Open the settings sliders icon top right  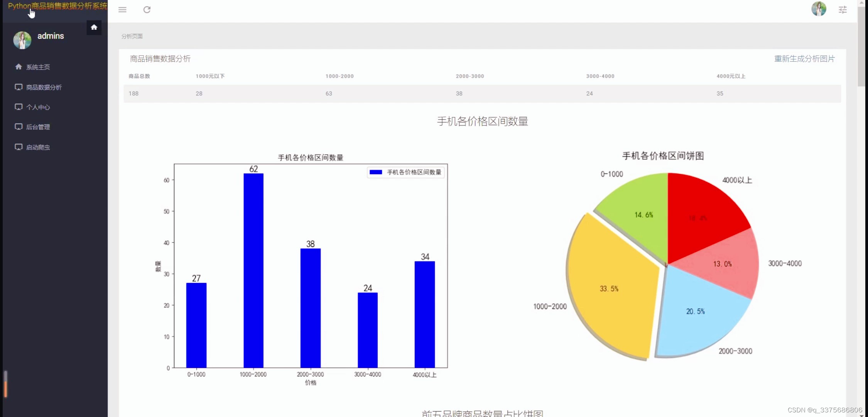pos(843,10)
